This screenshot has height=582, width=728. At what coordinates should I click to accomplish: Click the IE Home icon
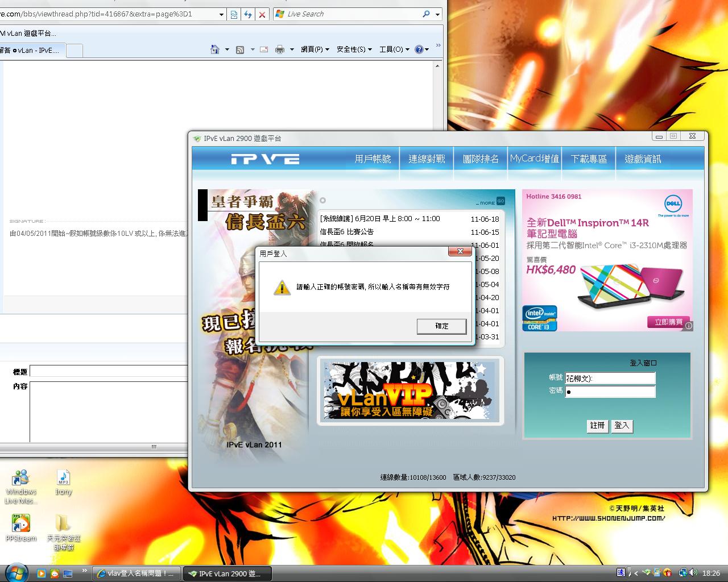[x=215, y=49]
